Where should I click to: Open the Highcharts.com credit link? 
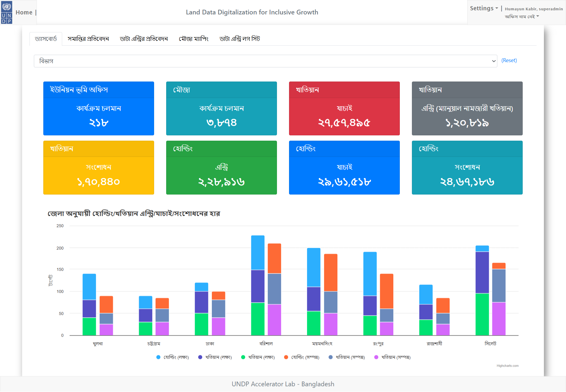(x=507, y=366)
